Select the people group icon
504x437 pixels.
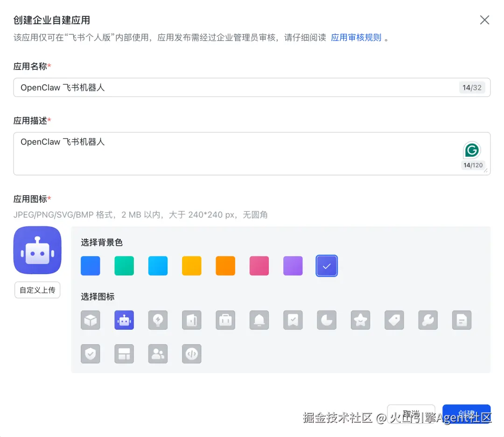point(158,354)
